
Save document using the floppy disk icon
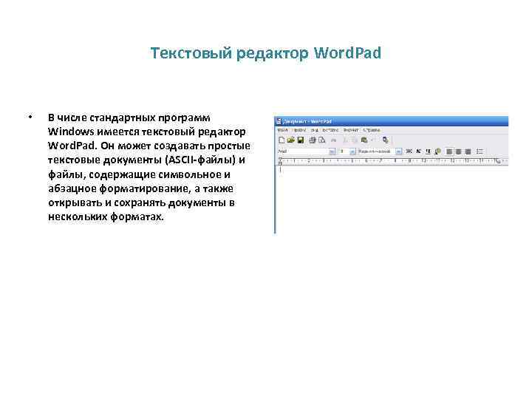pyautogui.click(x=301, y=140)
